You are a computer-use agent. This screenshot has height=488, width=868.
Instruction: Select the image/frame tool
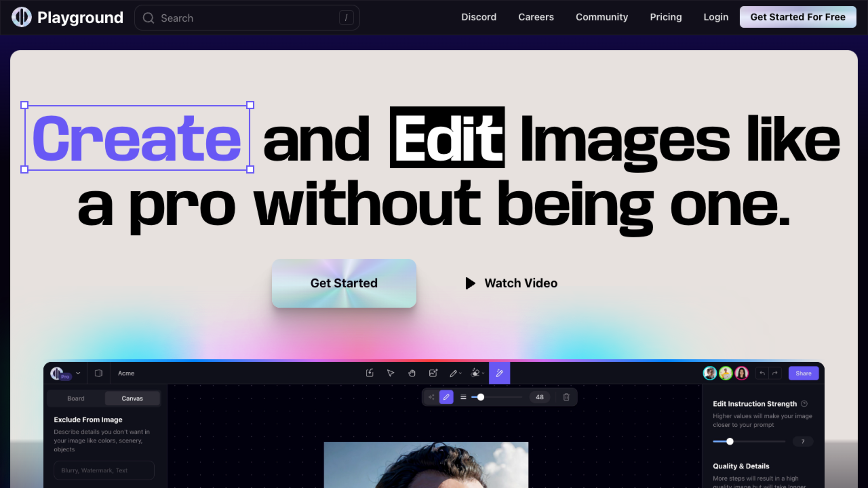(x=433, y=373)
